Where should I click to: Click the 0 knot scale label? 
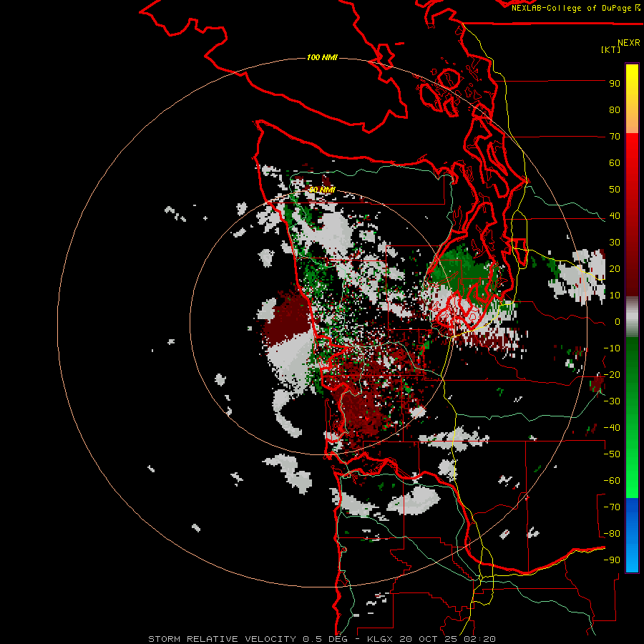(x=618, y=322)
